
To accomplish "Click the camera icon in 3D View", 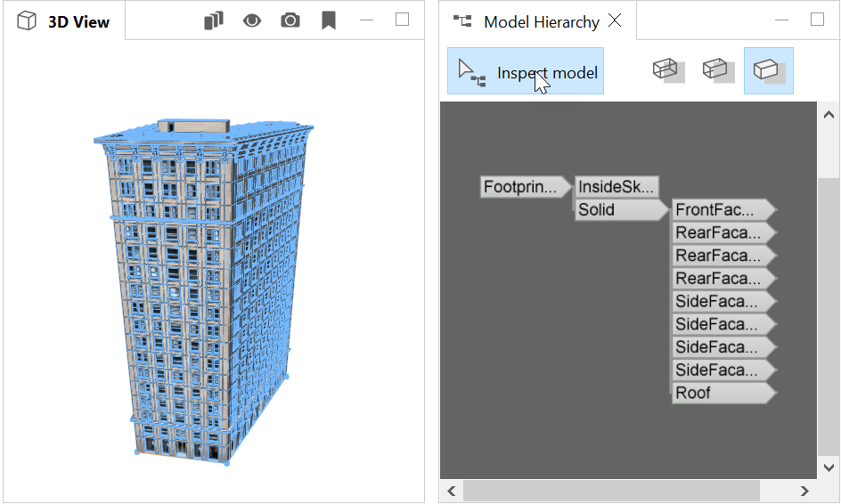I will click(290, 20).
